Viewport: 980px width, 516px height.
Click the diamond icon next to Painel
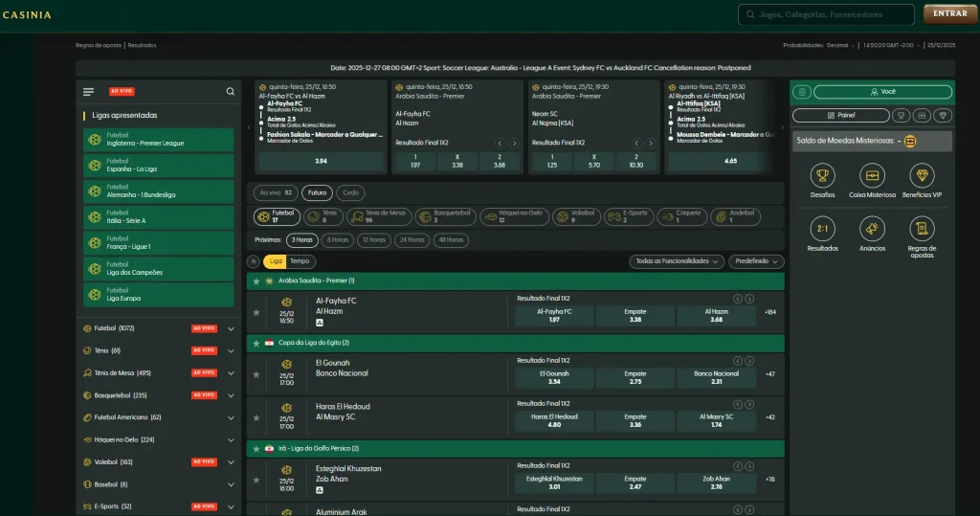pos(943,116)
